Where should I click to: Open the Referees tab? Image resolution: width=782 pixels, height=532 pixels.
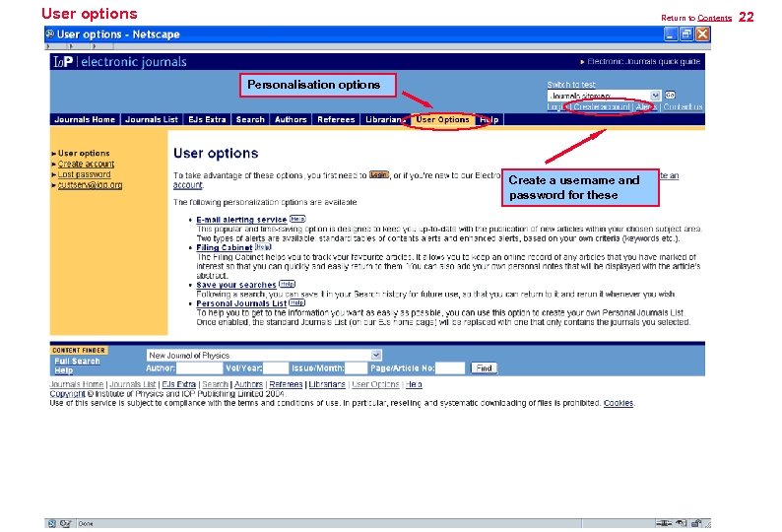tap(336, 120)
